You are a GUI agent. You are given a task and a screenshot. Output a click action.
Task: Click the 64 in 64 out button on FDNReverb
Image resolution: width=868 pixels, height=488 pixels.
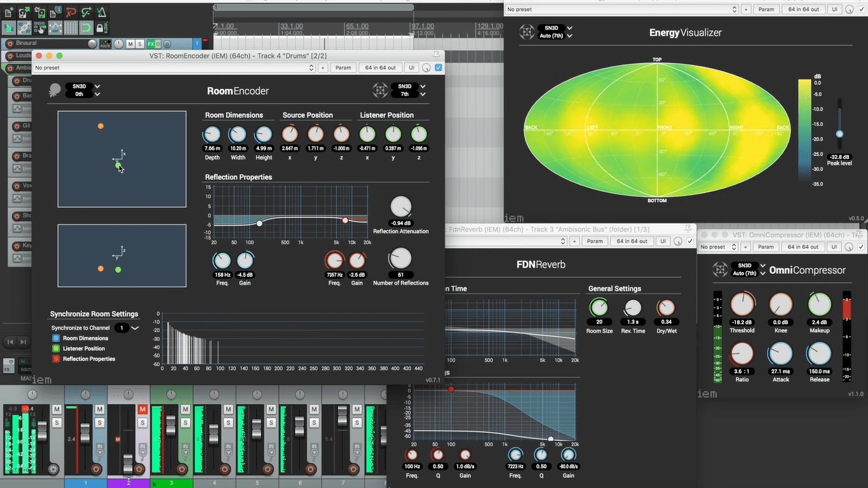coord(632,241)
